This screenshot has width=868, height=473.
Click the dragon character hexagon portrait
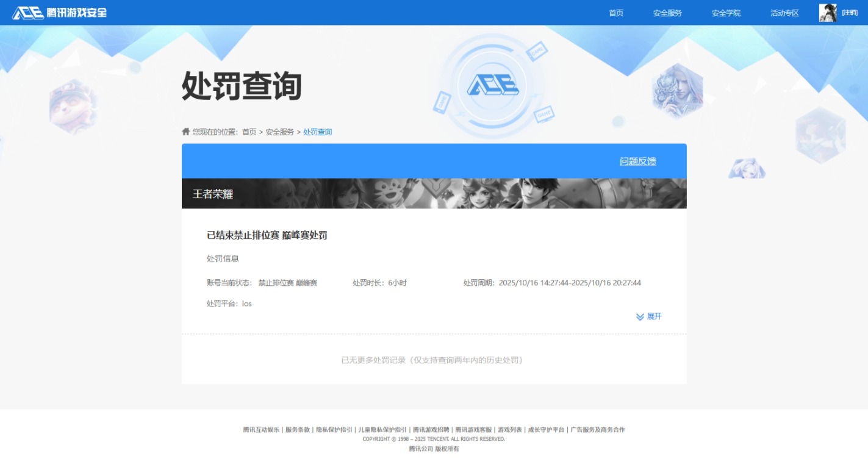[680, 91]
